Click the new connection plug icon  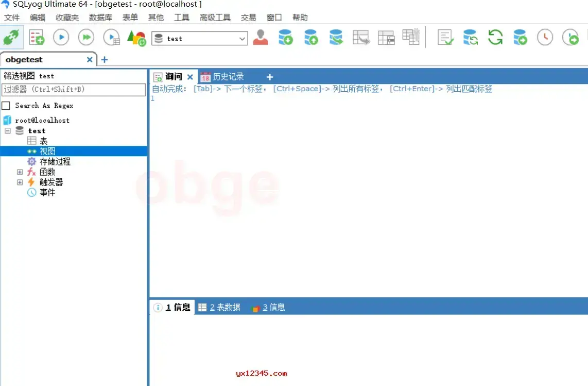(12, 37)
